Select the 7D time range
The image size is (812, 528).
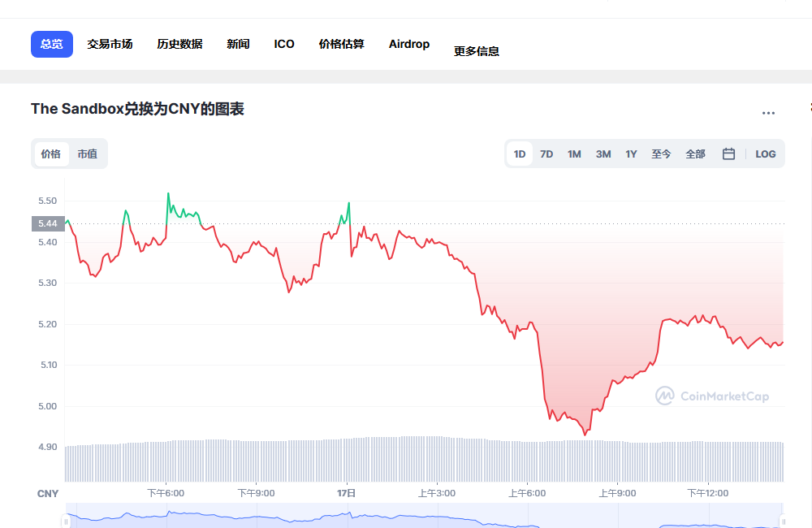coord(546,154)
